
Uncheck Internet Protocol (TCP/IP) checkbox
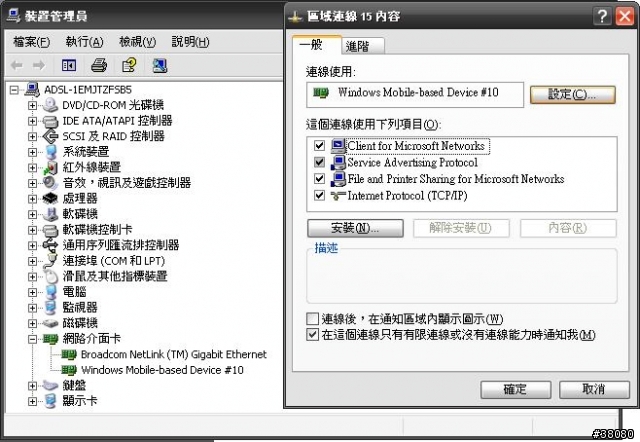[x=319, y=195]
